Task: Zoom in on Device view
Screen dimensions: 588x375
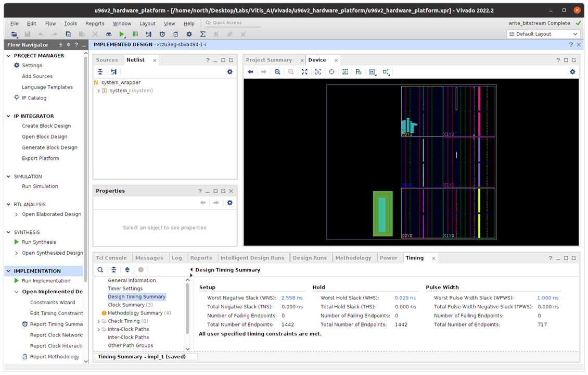Action: pyautogui.click(x=277, y=72)
